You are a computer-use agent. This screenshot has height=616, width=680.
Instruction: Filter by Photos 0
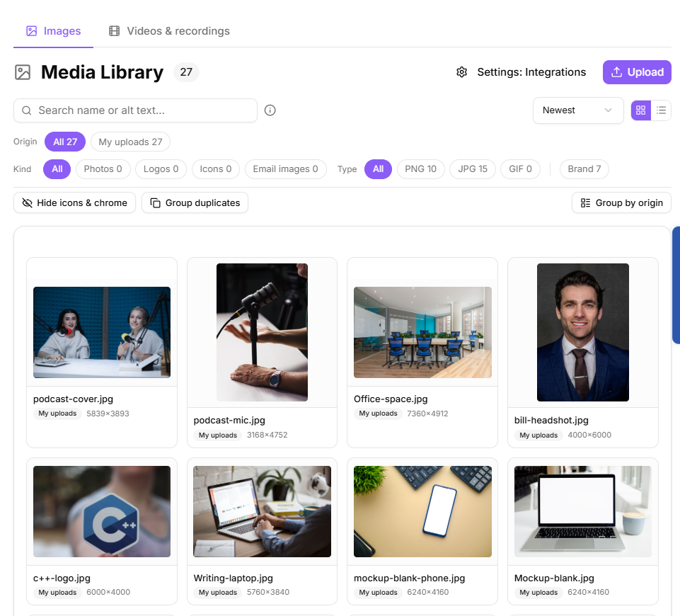click(x=103, y=169)
